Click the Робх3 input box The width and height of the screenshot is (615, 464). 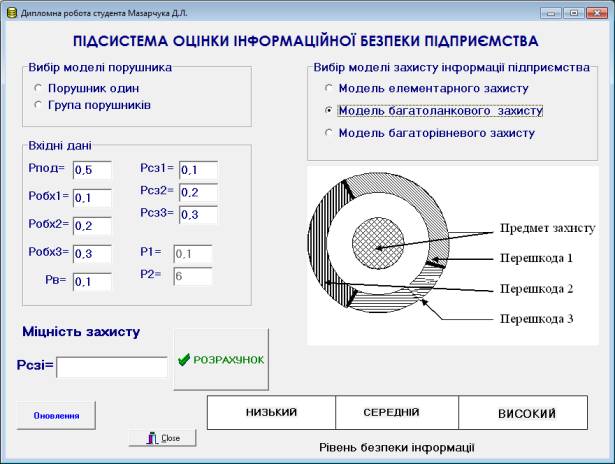92,253
